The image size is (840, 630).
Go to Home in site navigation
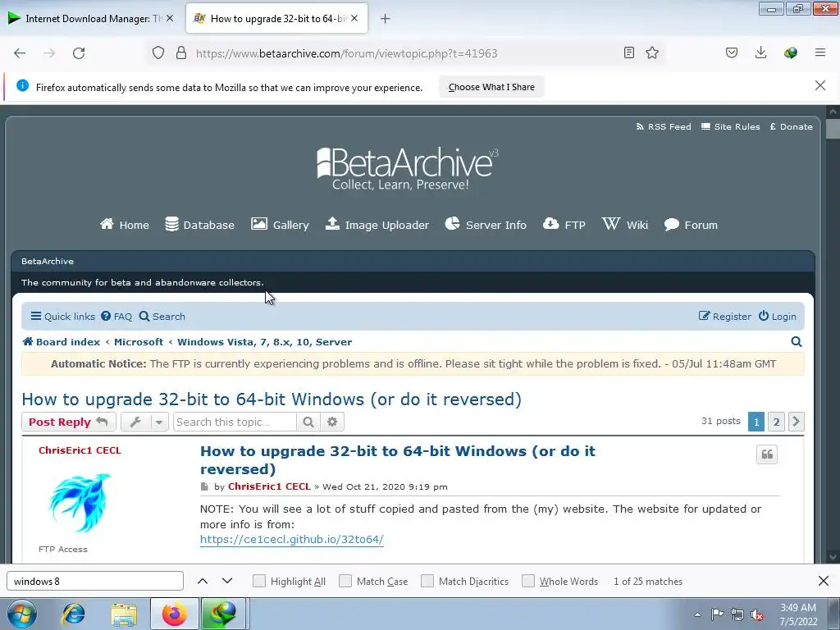coord(125,225)
